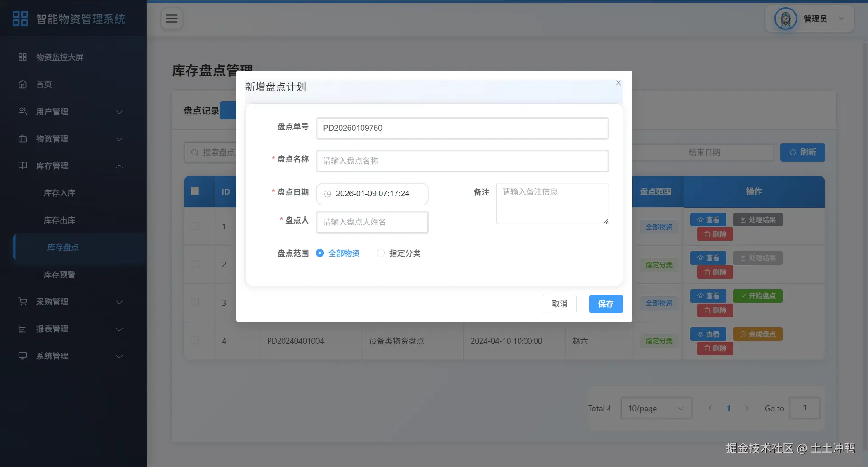Open the 物资监控大屏 menu item
Screen dimensions: 868x467
coord(73,57)
